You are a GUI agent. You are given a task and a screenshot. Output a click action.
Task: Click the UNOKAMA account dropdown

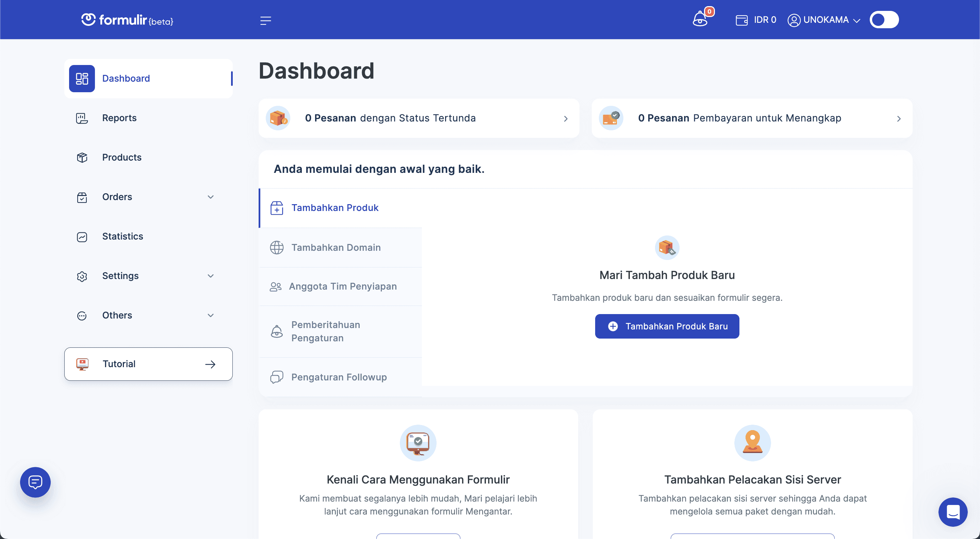[825, 19]
